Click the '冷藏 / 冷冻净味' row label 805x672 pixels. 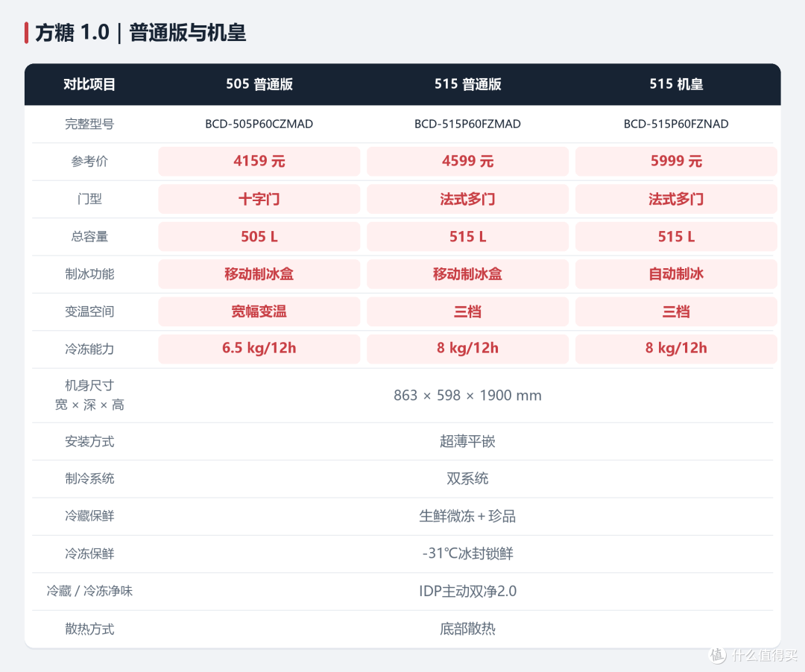pyautogui.click(x=89, y=591)
